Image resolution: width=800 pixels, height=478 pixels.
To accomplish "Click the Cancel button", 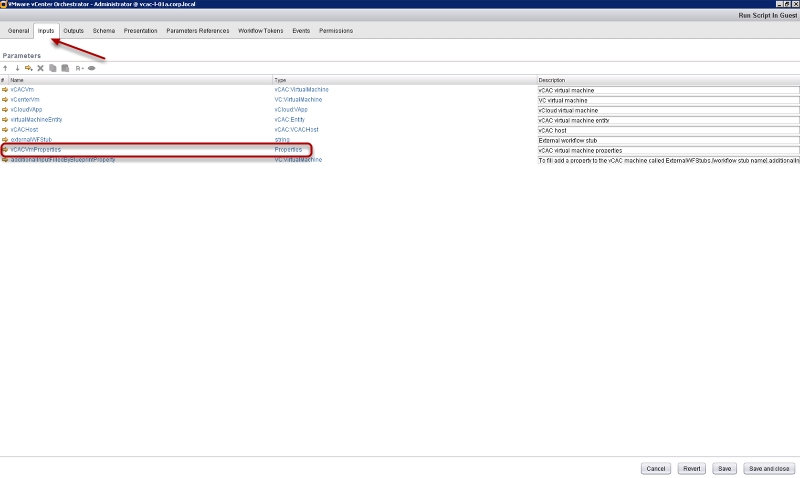I will pos(656,468).
